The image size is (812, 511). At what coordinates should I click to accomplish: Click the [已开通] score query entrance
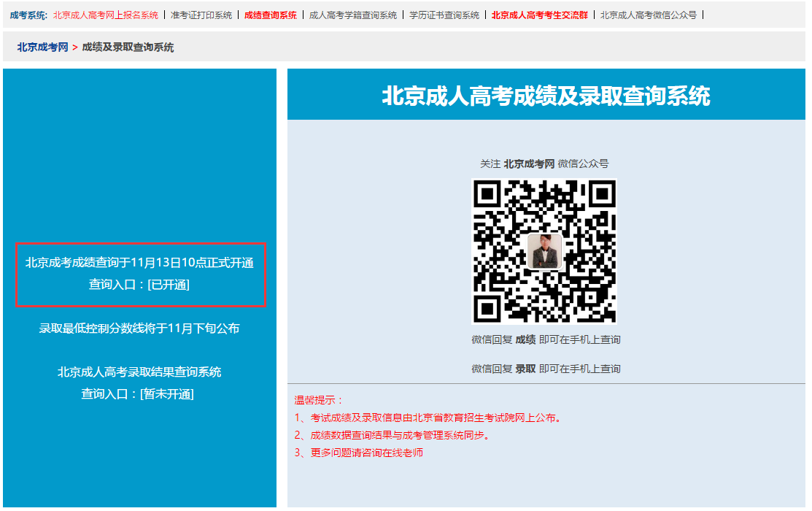click(x=169, y=285)
